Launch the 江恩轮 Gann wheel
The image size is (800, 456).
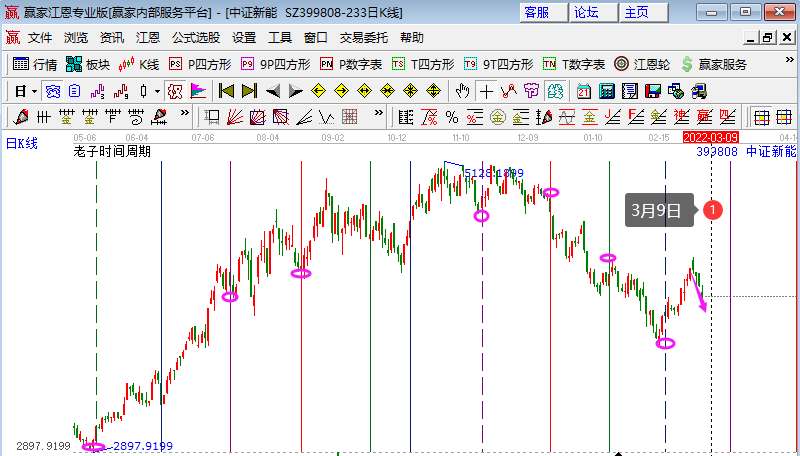pos(642,64)
